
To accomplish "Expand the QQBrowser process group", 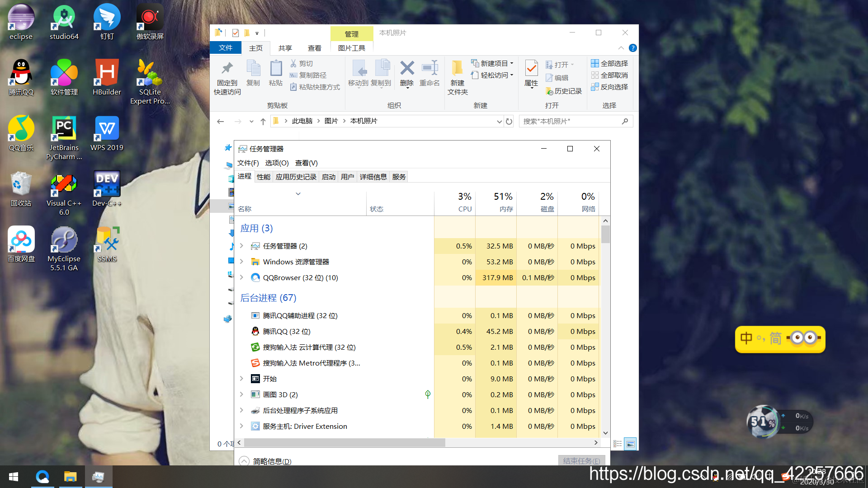I will point(241,277).
